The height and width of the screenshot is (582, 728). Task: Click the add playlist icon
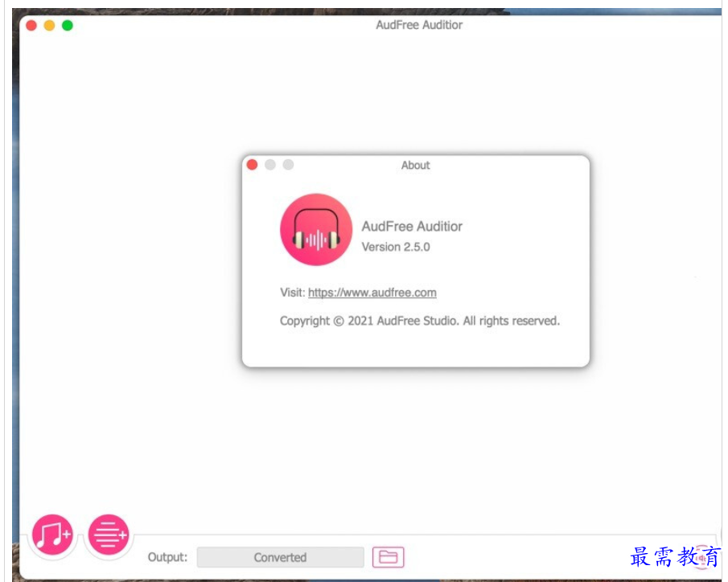tap(108, 535)
